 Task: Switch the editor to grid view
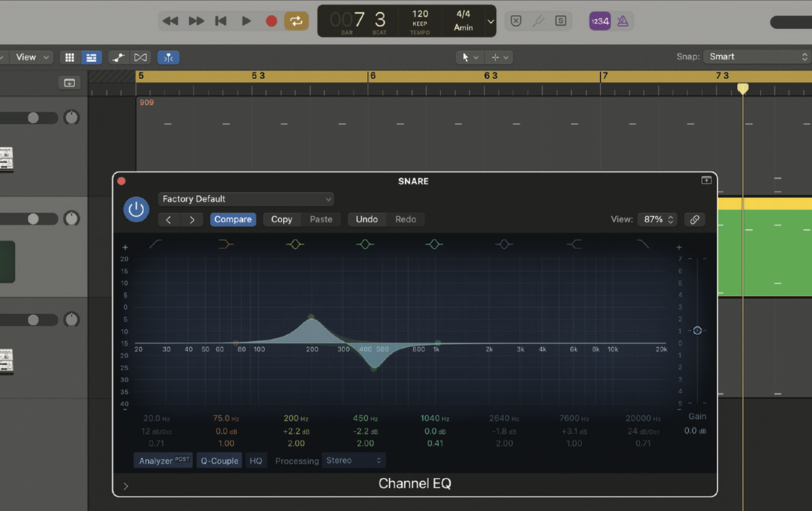tap(69, 57)
